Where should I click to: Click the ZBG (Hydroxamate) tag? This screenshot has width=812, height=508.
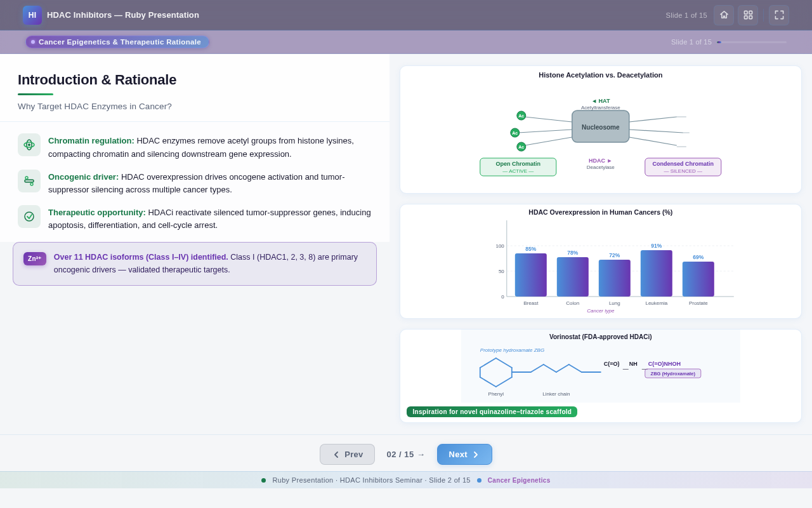(672, 373)
